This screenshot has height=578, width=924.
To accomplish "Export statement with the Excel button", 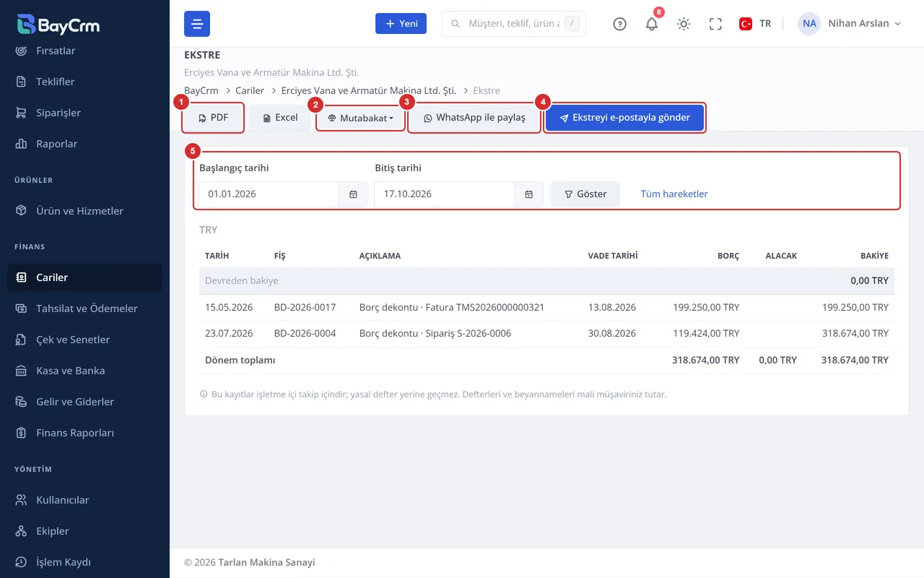I will [280, 118].
